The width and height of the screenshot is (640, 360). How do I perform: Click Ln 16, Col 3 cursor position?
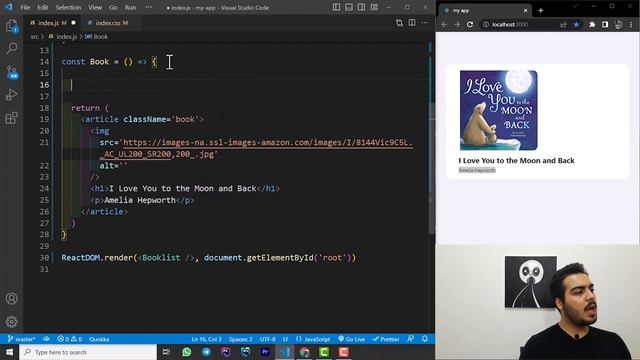(x=207, y=339)
